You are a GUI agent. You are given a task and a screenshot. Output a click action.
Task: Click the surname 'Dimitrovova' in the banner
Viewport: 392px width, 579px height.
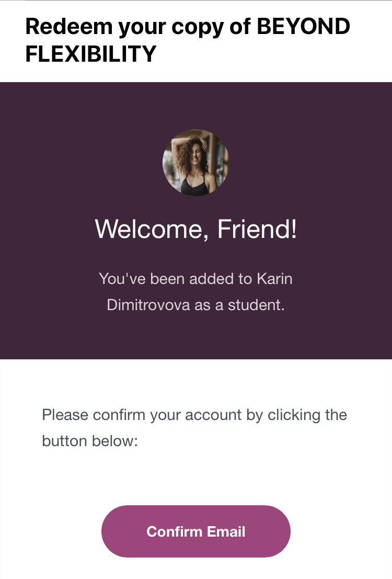(x=148, y=305)
